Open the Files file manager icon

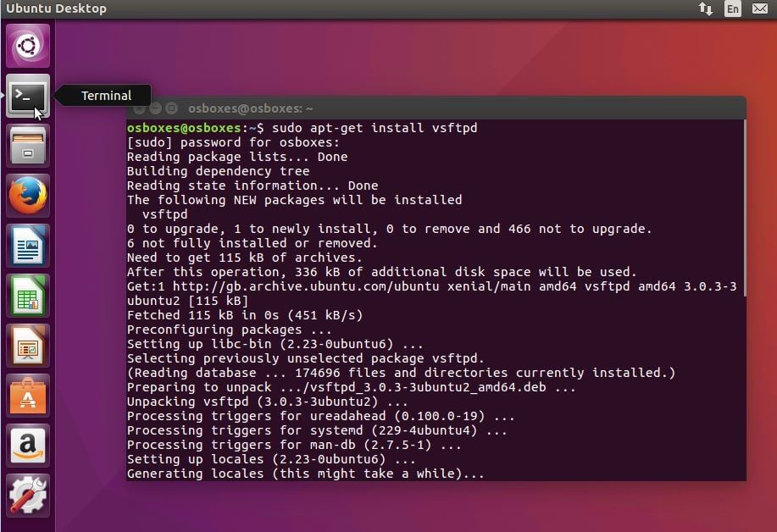point(26,145)
